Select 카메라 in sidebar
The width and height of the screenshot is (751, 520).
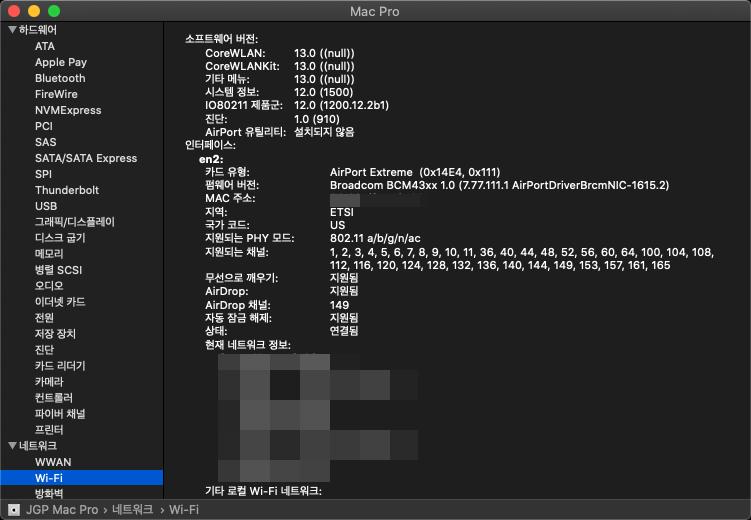coord(49,382)
